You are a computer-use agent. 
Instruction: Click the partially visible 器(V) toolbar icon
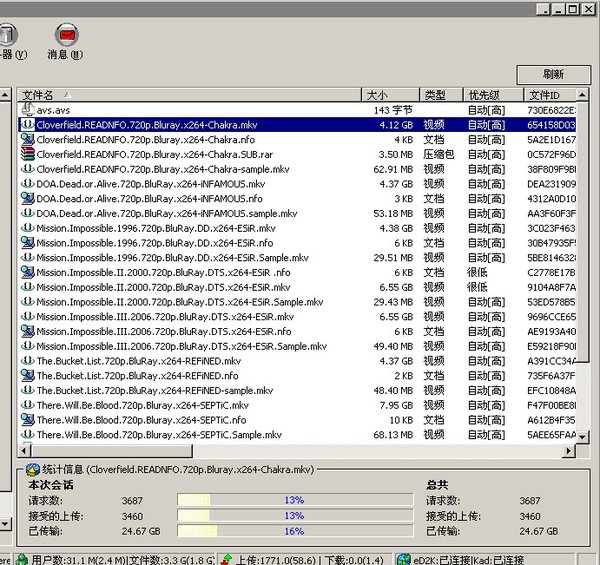coord(8,34)
